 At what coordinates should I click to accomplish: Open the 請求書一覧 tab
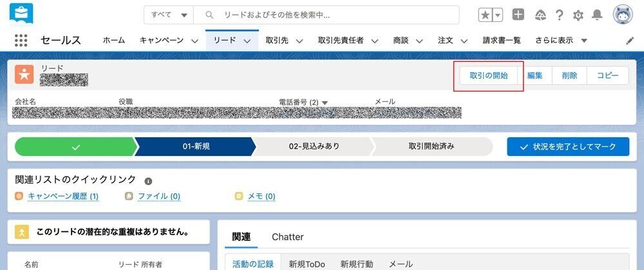tap(502, 41)
